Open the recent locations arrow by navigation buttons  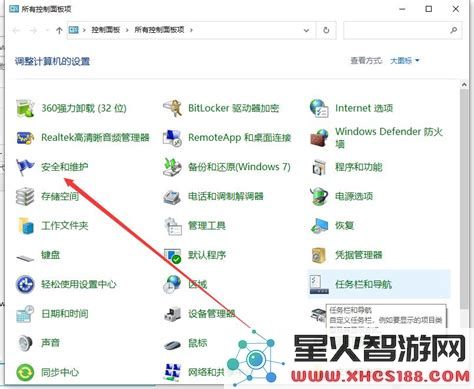pyautogui.click(x=47, y=30)
